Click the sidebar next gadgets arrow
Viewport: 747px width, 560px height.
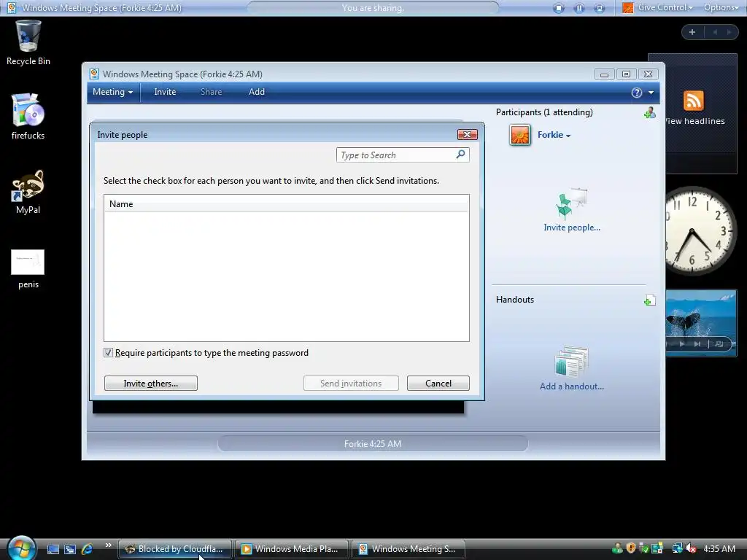pos(729,32)
